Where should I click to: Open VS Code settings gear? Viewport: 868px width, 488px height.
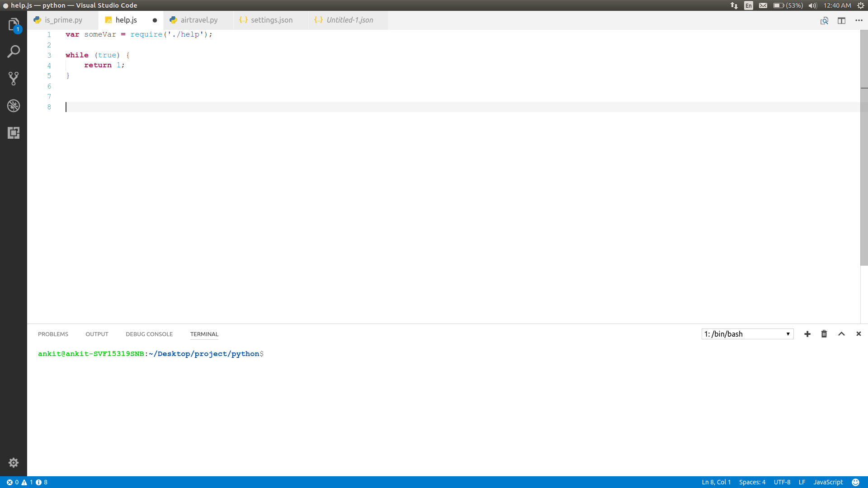point(14,462)
